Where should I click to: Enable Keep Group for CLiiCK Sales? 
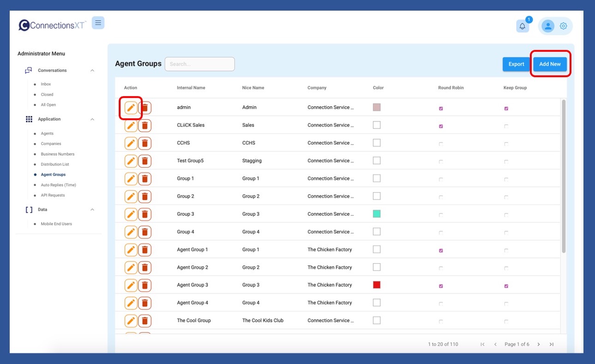pos(506,126)
